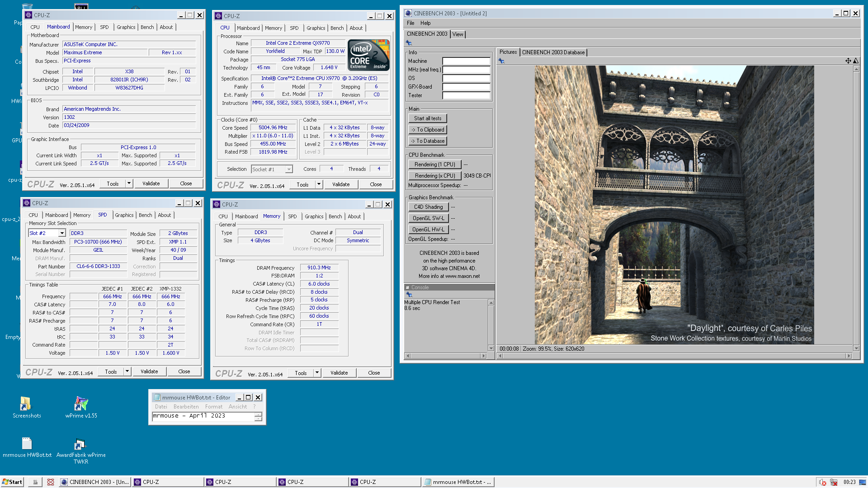This screenshot has width=868, height=488.
Task: Switch to Bench tab in CPU-Z Mainboard window
Action: click(x=147, y=27)
